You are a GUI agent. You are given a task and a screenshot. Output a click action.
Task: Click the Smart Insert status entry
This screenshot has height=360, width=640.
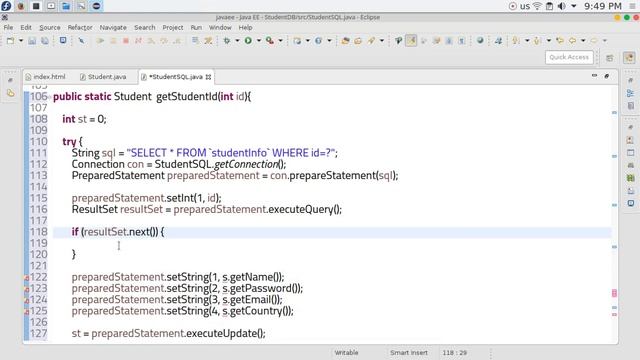(409, 353)
